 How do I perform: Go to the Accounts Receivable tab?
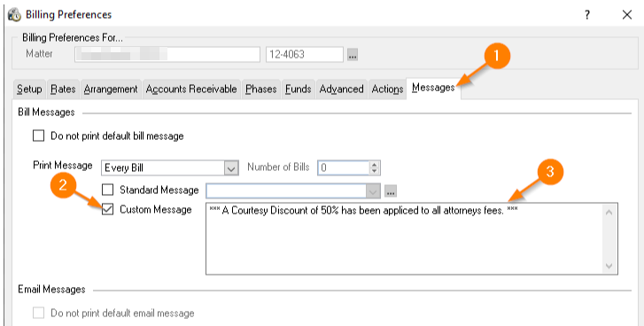191,89
